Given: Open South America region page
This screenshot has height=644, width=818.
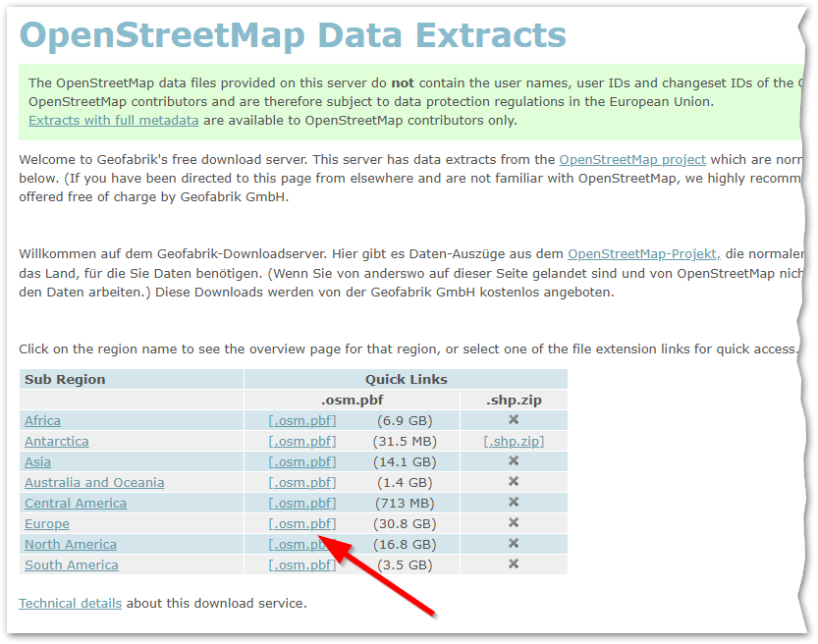Looking at the screenshot, I should pyautogui.click(x=72, y=564).
